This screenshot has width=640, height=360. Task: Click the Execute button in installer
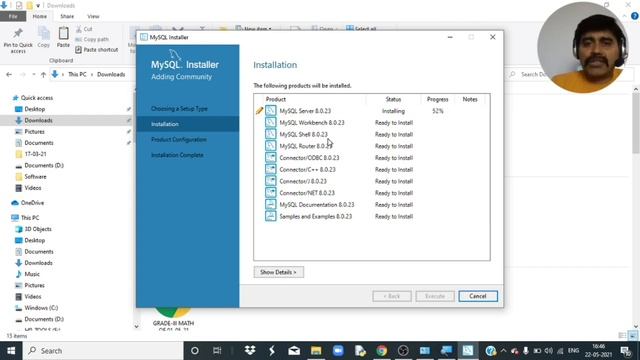(435, 296)
